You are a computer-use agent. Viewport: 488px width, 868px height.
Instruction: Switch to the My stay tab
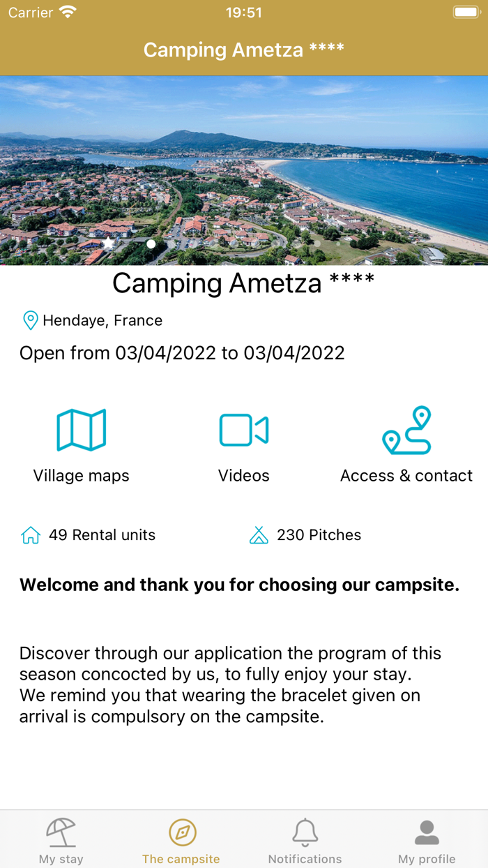pos(61,839)
